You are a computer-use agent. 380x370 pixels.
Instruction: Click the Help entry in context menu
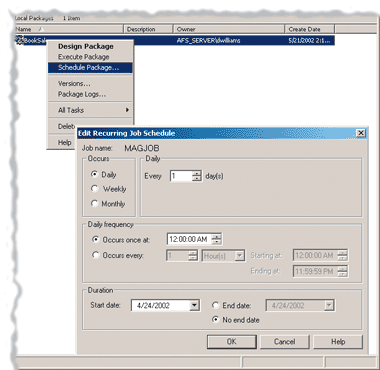tap(64, 143)
